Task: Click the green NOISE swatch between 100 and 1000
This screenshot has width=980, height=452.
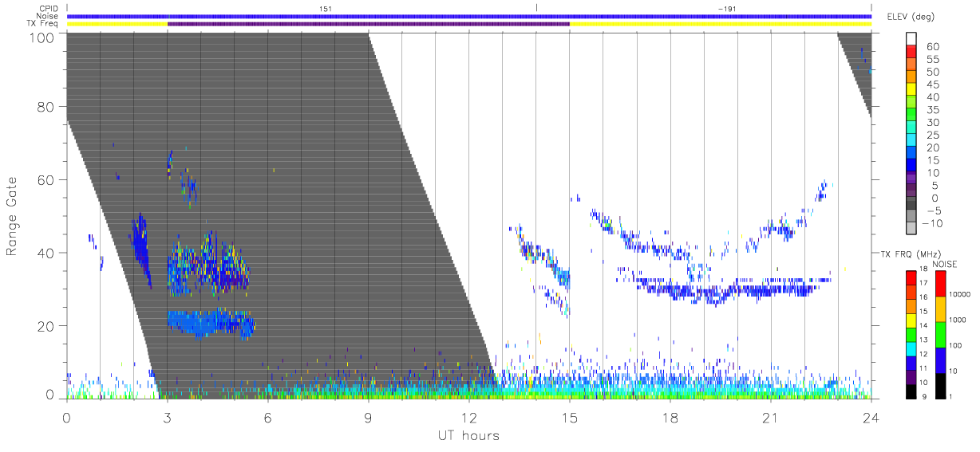Action: 942,335
